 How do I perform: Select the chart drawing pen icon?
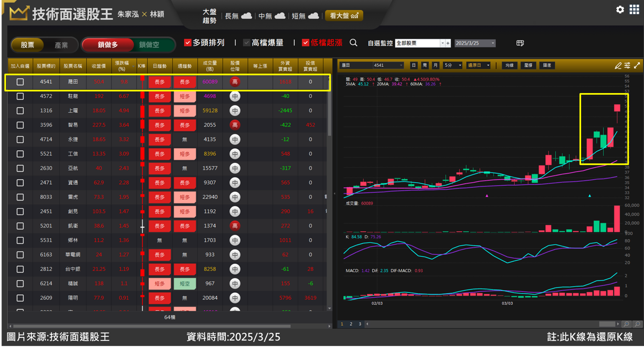(x=618, y=65)
